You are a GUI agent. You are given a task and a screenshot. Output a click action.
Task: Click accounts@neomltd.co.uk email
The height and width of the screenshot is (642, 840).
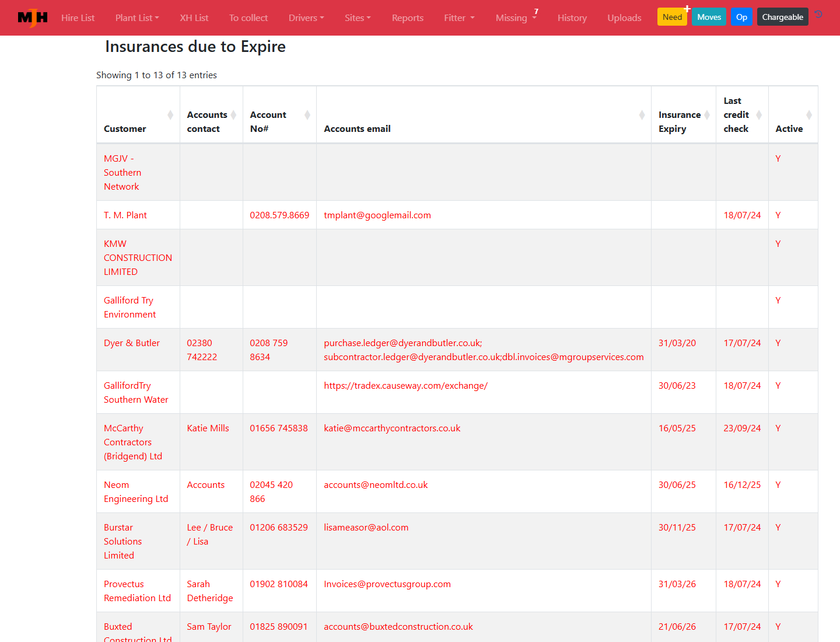tap(376, 485)
